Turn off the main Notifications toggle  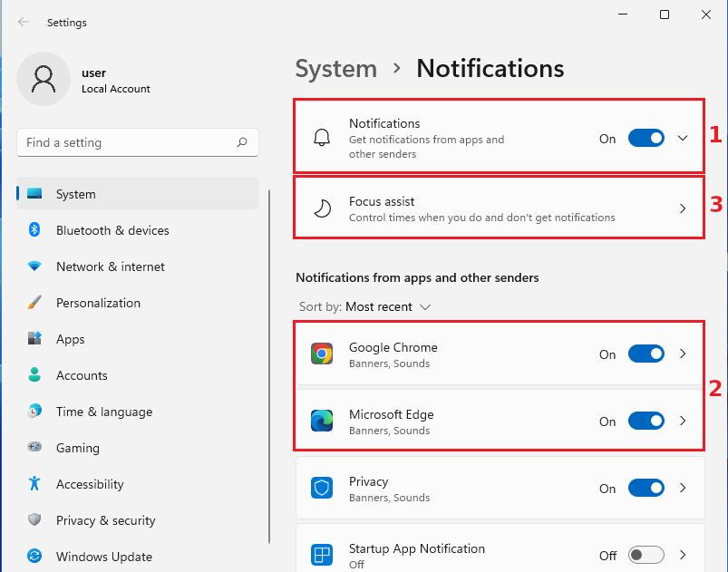pyautogui.click(x=646, y=138)
